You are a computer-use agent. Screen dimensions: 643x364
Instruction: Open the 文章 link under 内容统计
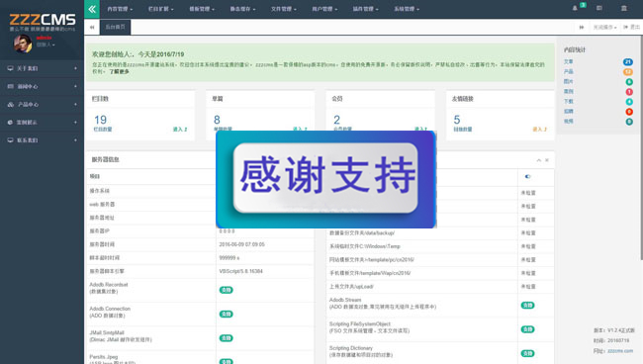pos(569,62)
